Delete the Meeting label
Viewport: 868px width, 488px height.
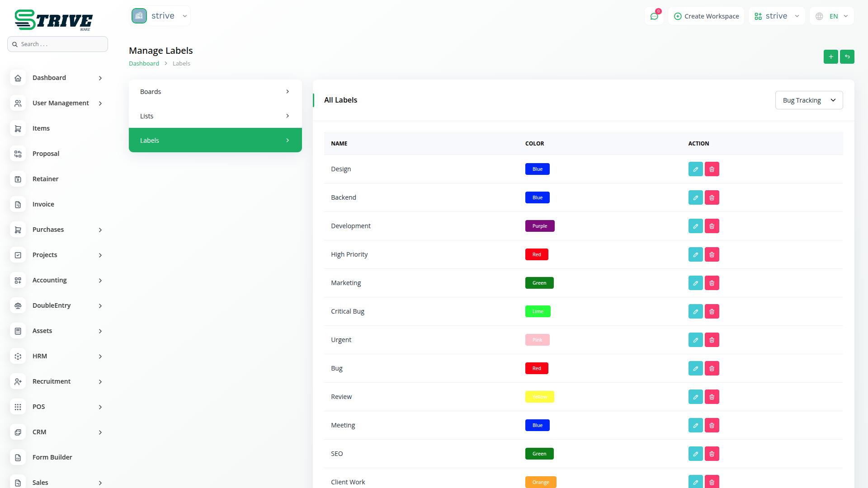tap(712, 425)
